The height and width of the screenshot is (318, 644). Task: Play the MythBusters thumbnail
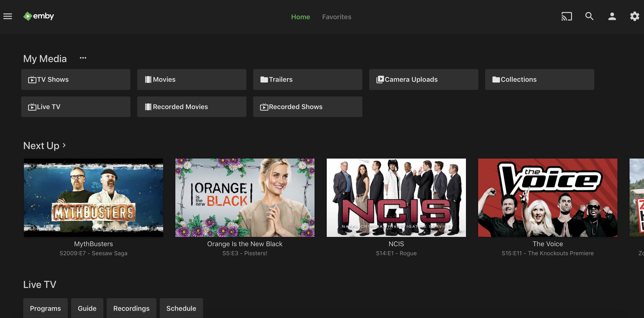pyautogui.click(x=93, y=197)
